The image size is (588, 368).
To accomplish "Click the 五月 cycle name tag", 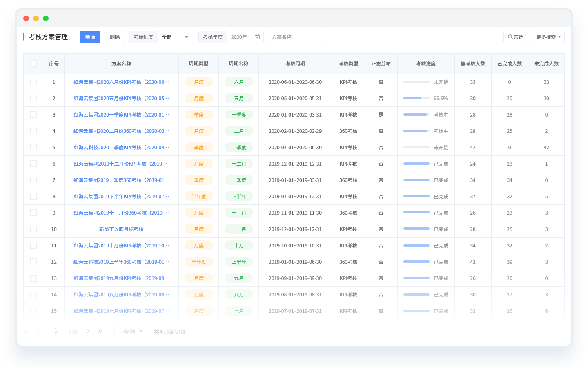I will click(239, 98).
